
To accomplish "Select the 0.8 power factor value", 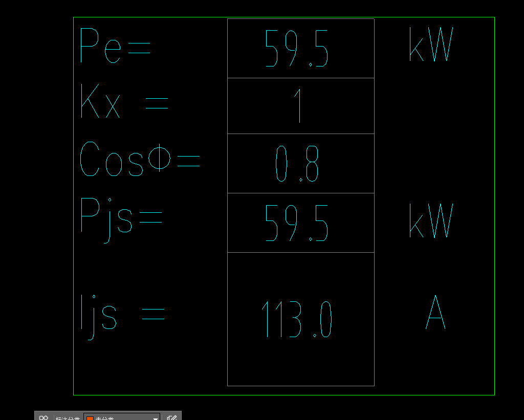I will 297,164.
